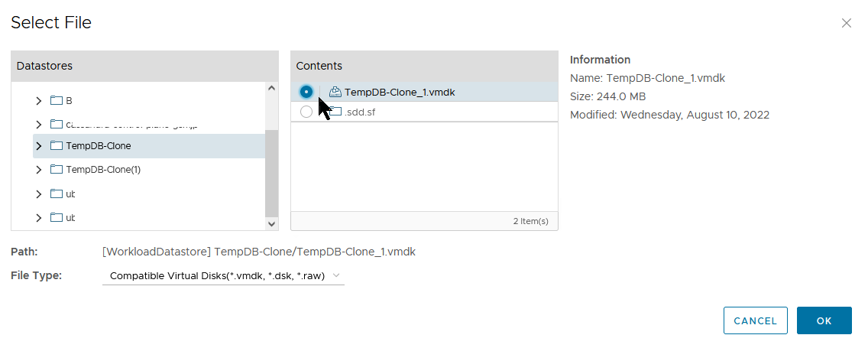This screenshot has height=348, width=868.
Task: Click the TempDB-Clone(1) folder icon
Action: [x=56, y=170]
